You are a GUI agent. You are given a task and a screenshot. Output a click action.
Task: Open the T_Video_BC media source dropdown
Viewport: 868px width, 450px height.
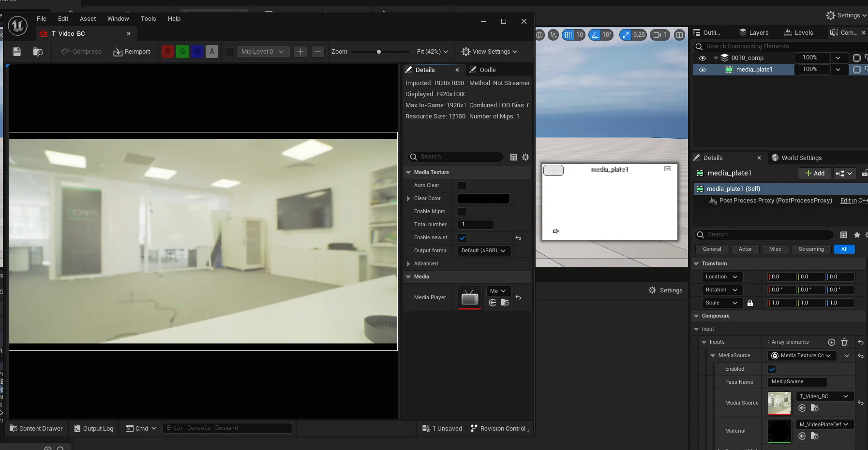pyautogui.click(x=824, y=397)
